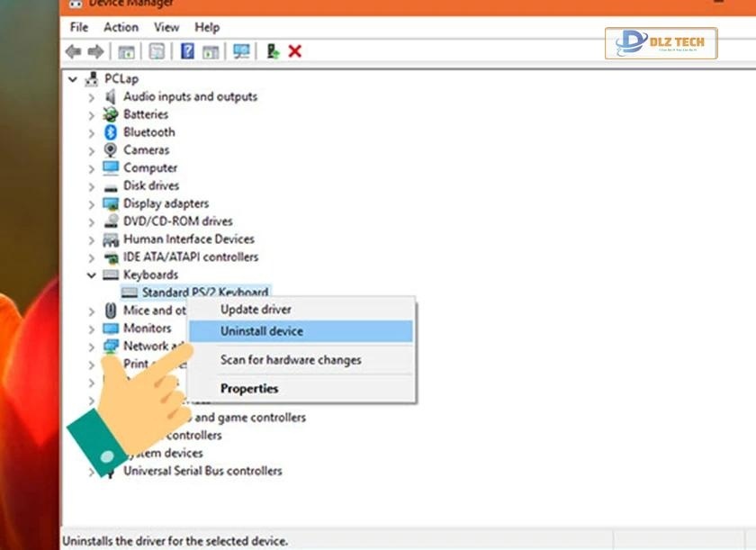The width and height of the screenshot is (756, 550).
Task: Click the Batteries category icon
Action: [x=111, y=114]
